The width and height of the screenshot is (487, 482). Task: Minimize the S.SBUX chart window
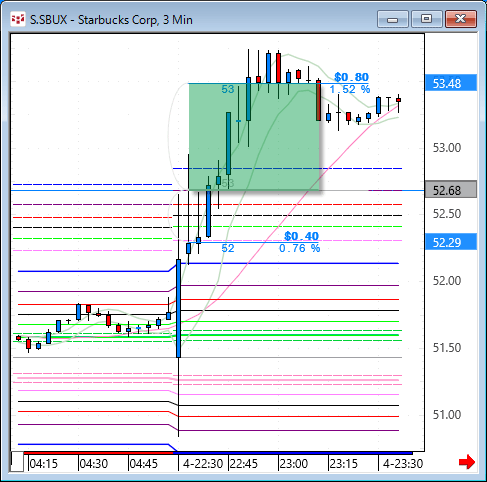[x=393, y=19]
